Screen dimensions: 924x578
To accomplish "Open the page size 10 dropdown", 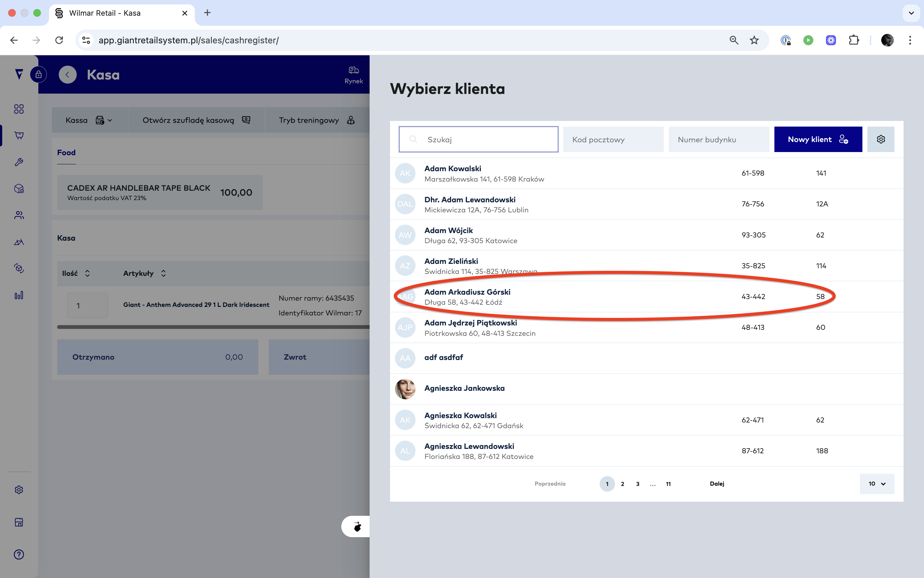I will 877,483.
